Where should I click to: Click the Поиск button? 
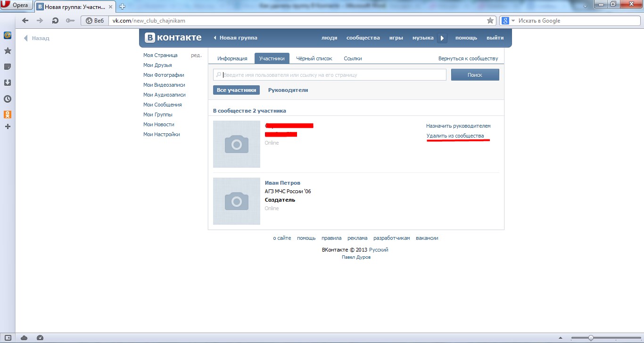point(475,75)
